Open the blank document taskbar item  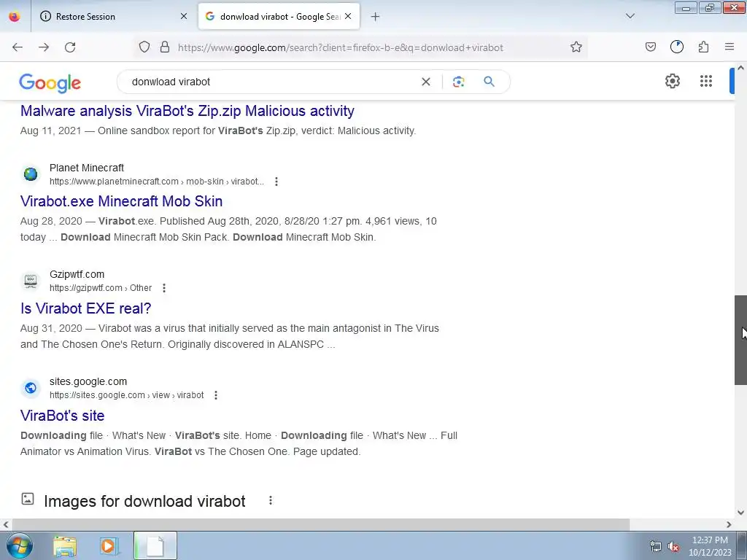(x=155, y=545)
